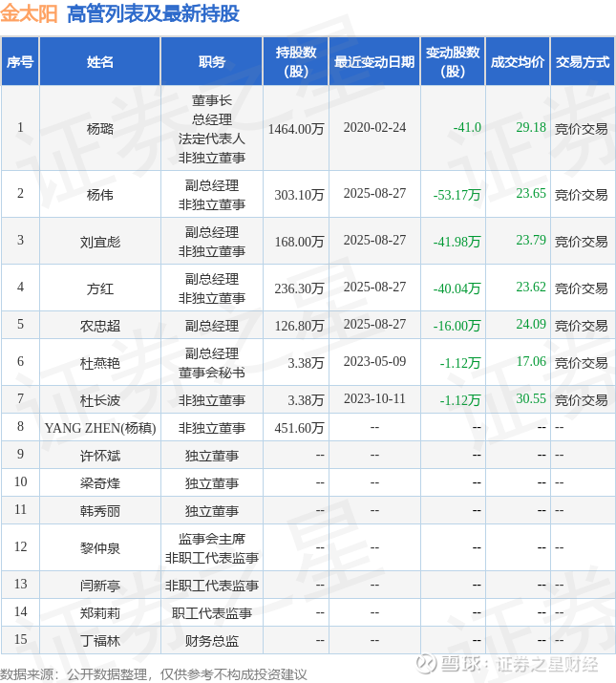Click the 最近变动日期 column header
This screenshot has width=616, height=683.
pos(374,62)
